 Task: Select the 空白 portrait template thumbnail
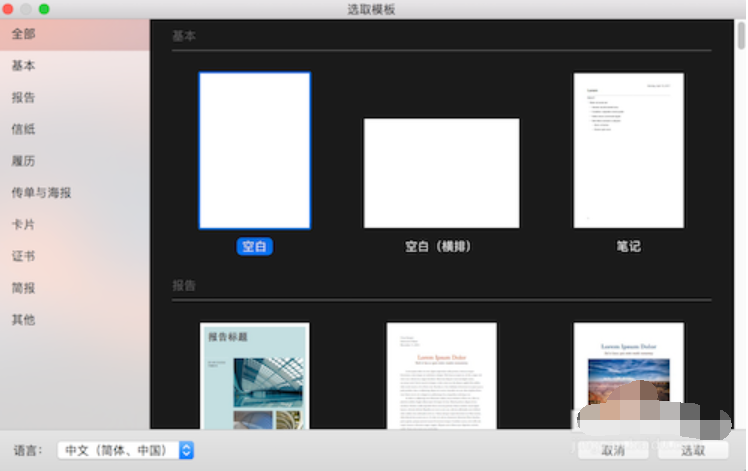pos(254,150)
